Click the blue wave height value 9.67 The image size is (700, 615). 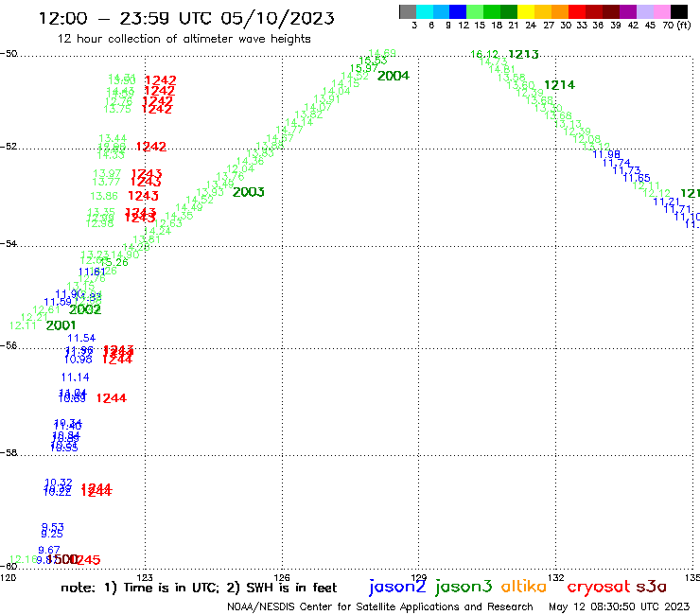[x=48, y=551]
